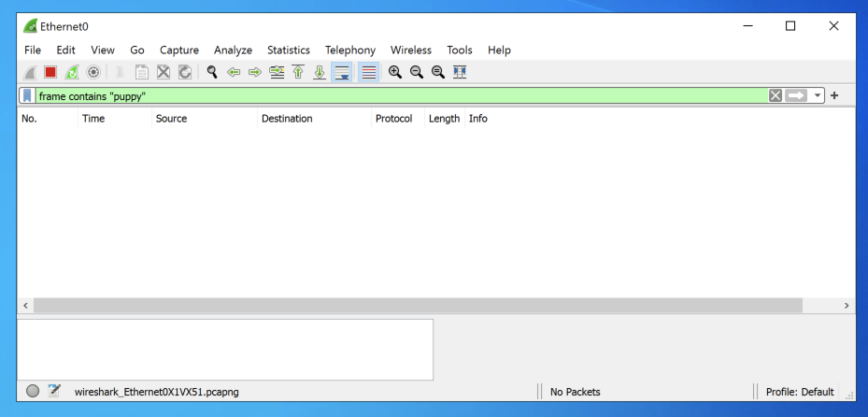Open the File menu
The width and height of the screenshot is (868, 417).
click(x=33, y=50)
